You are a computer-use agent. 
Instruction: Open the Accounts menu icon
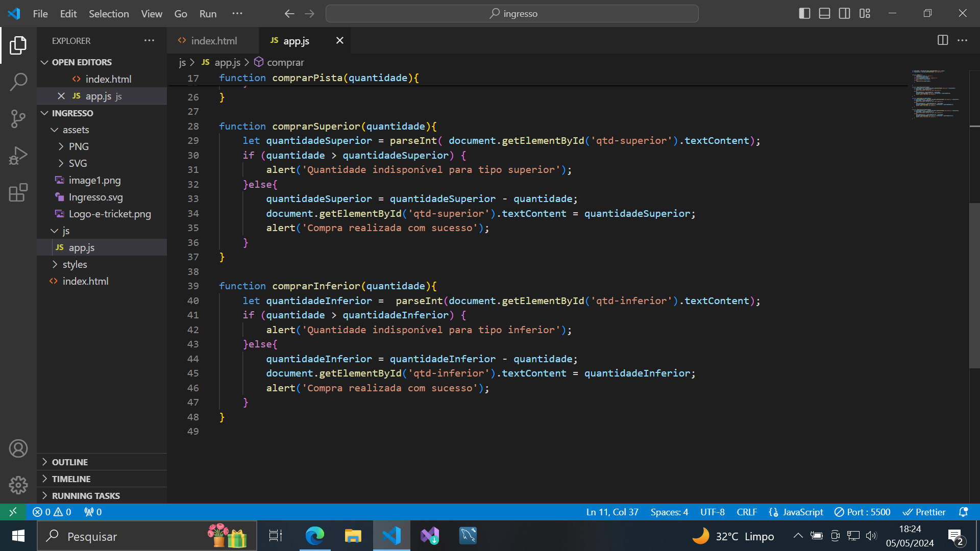18,448
